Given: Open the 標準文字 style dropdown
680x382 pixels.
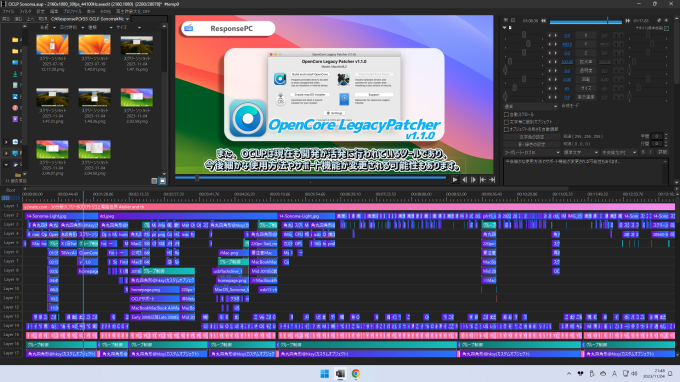Looking at the screenshot, I should [580, 153].
